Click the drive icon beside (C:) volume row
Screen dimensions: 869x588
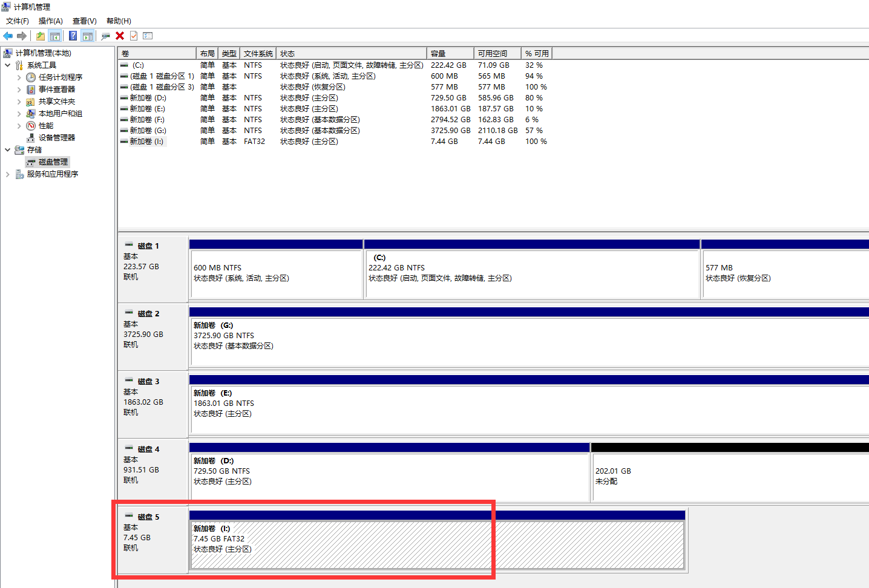click(124, 65)
